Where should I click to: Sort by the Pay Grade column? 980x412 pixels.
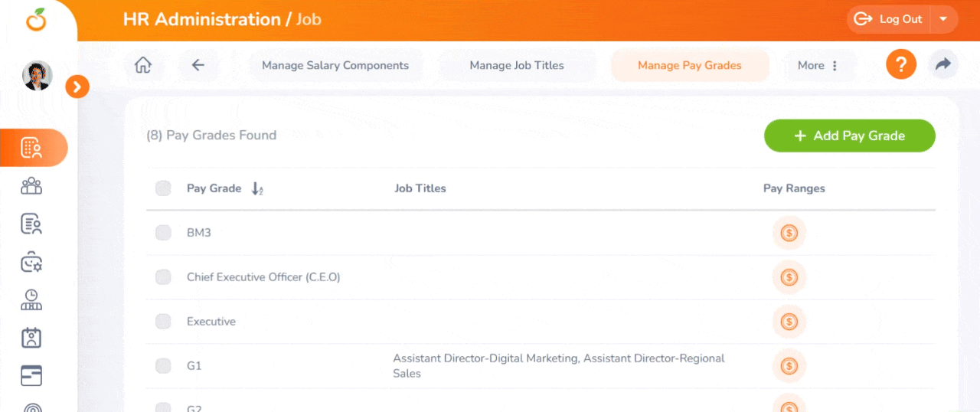tap(257, 189)
